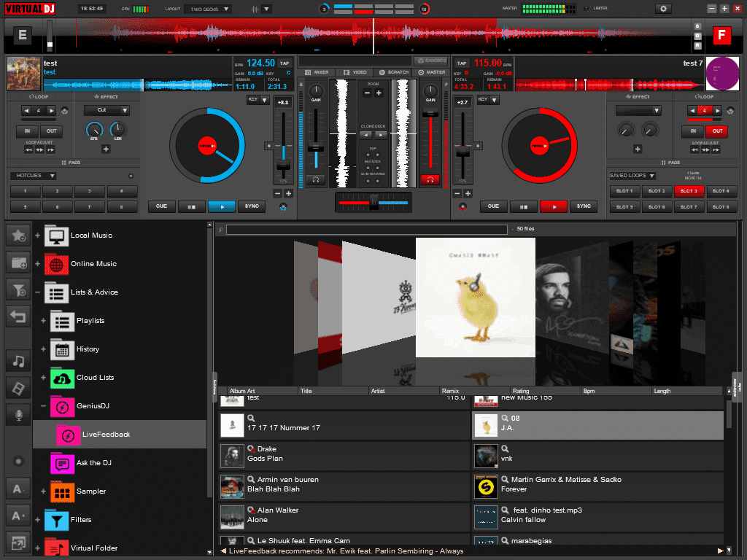Toggle the SANDBOX mode button

430,61
